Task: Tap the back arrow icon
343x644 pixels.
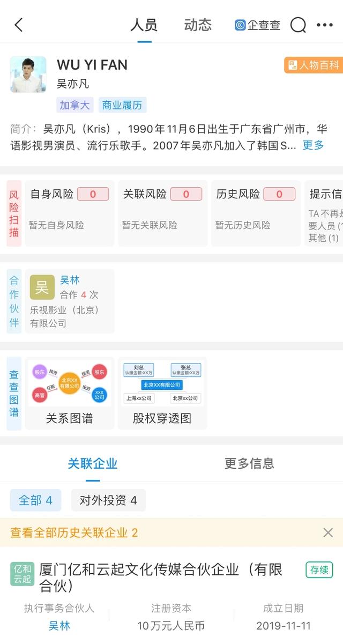Action: click(19, 25)
